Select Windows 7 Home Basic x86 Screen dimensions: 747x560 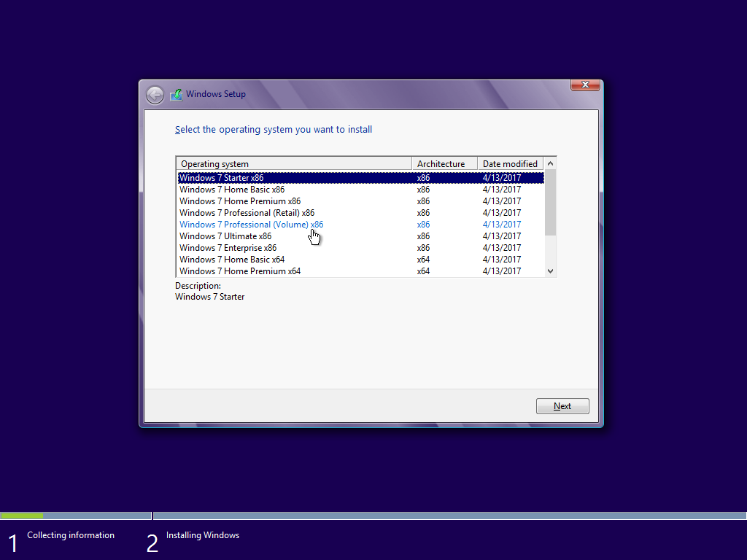tap(360, 190)
